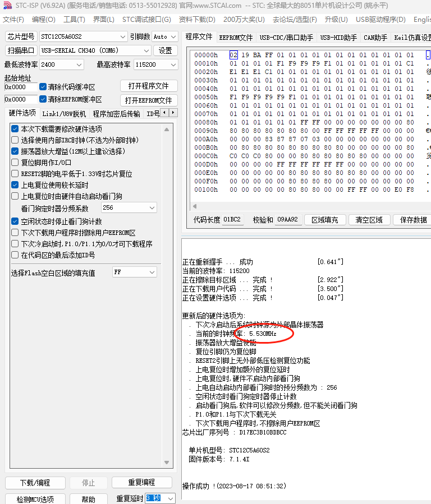This screenshot has width=431, height=504.
Task: Click hex viewer horizontal scroll left arrow
Action: [195, 206]
